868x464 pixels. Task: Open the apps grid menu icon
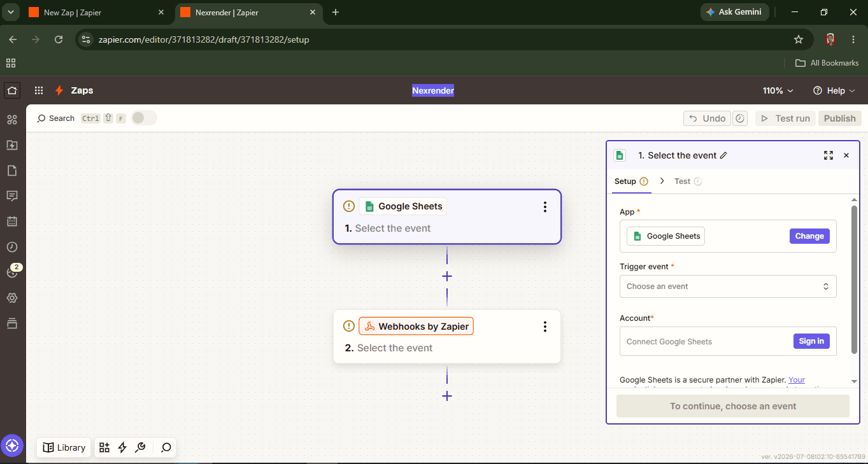click(x=39, y=90)
